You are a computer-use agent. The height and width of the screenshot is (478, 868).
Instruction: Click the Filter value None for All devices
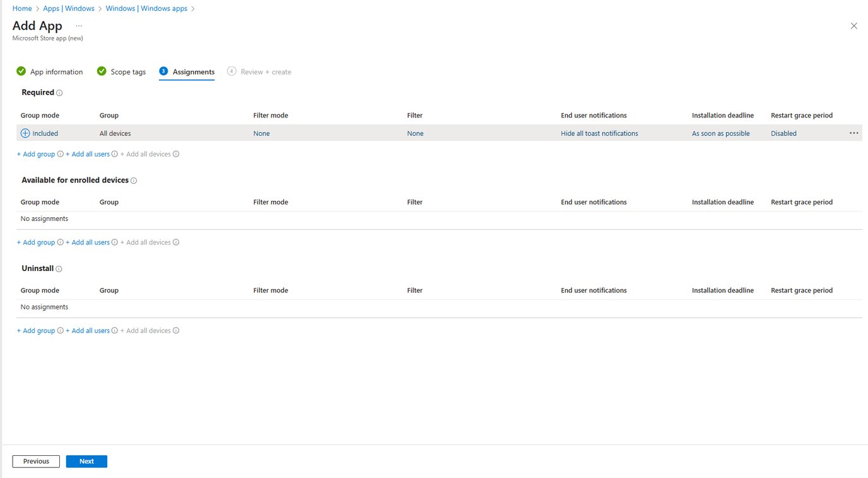point(414,133)
